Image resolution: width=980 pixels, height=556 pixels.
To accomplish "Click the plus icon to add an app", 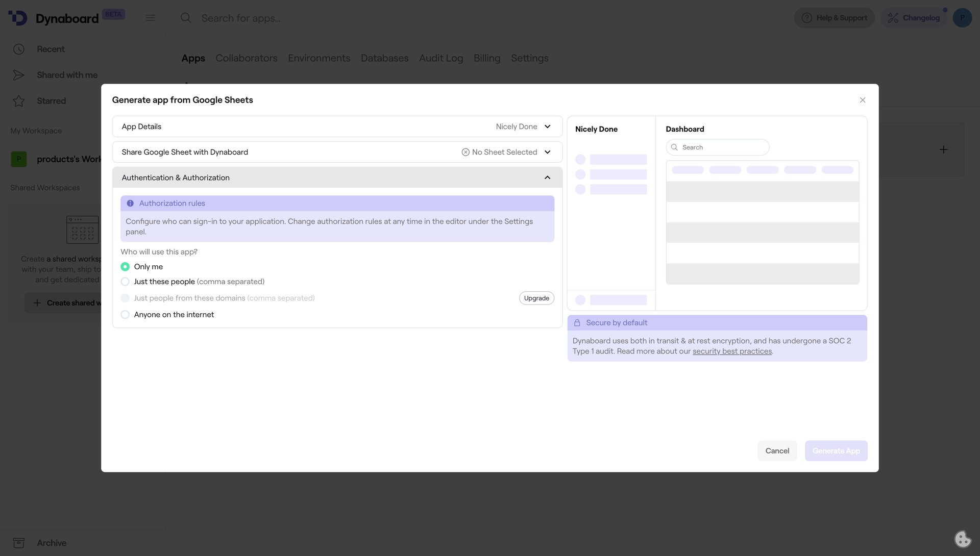I will (x=944, y=149).
